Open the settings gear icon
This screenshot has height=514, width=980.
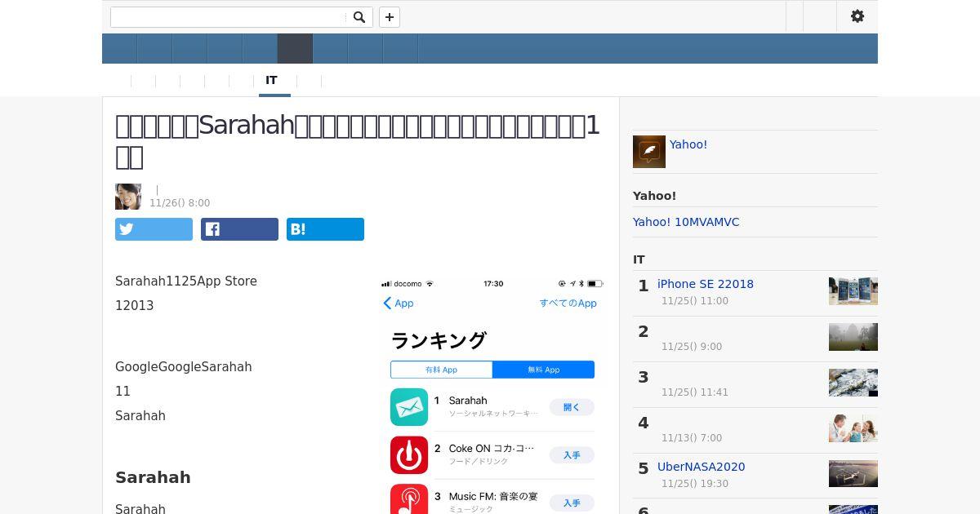pyautogui.click(x=857, y=16)
